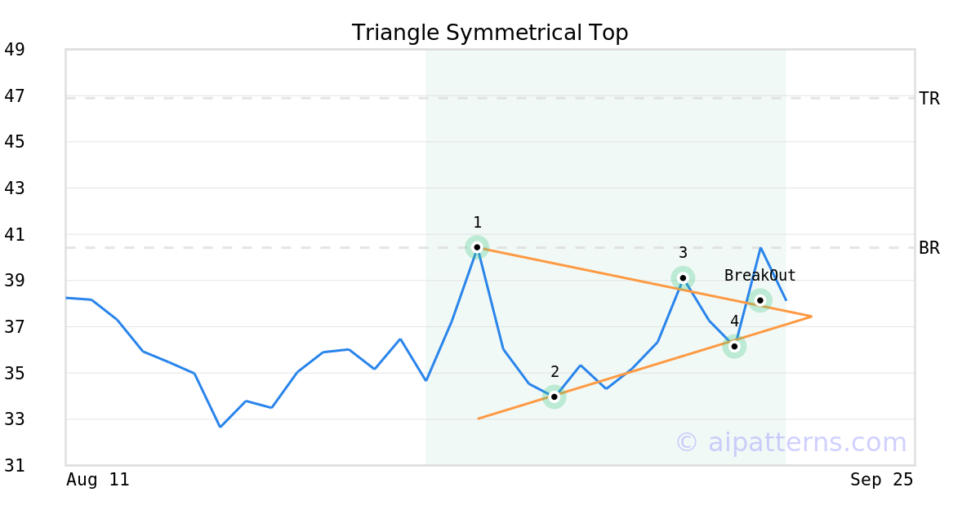This screenshot has width=980, height=514.
Task: Click the apex where orange trendlines converge
Action: [811, 316]
